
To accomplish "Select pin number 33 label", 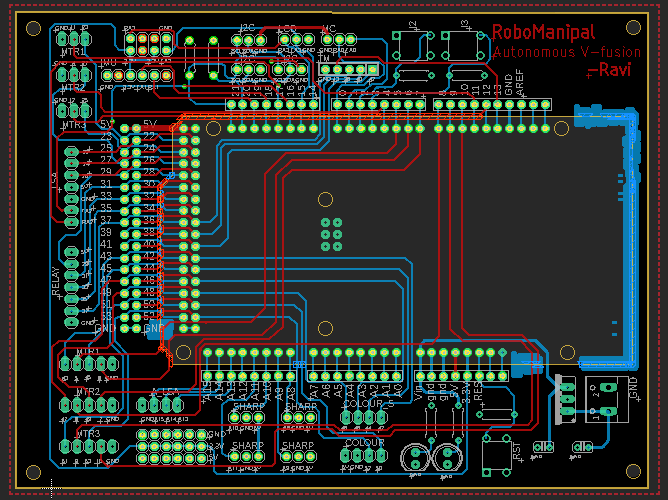I will pos(106,196).
